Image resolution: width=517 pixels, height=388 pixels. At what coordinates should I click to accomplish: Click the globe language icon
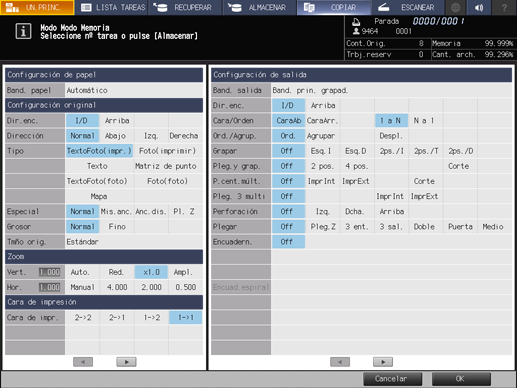(455, 7)
